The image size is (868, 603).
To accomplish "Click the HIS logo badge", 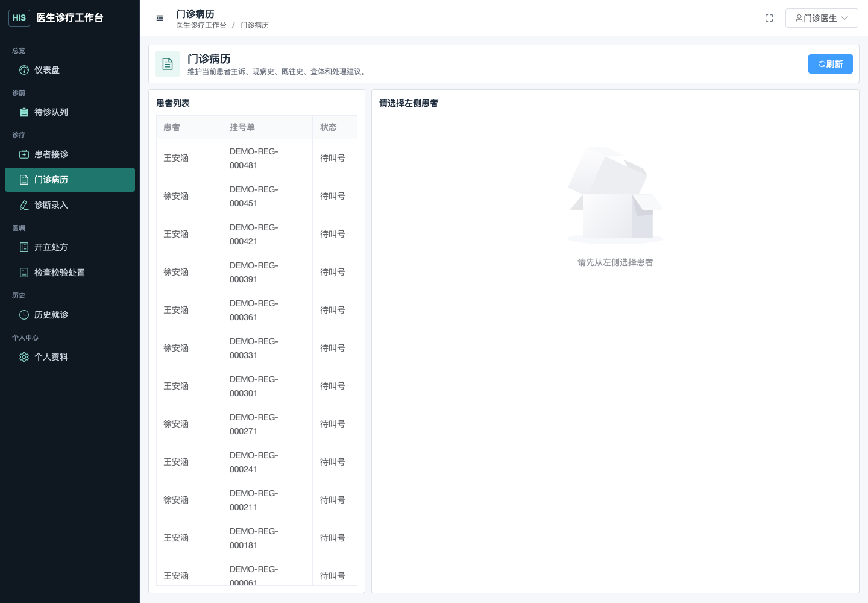I will pyautogui.click(x=19, y=18).
